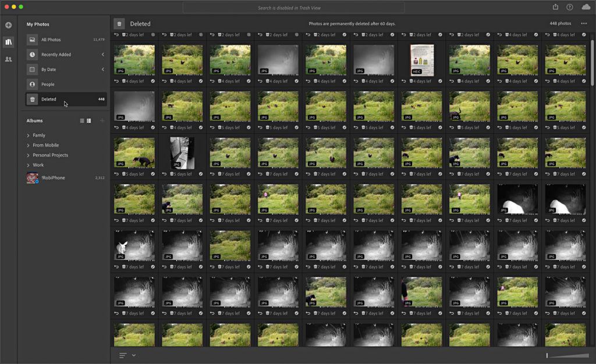
Task: Select the black dog with red ball thumbnail
Action: [x=134, y=152]
